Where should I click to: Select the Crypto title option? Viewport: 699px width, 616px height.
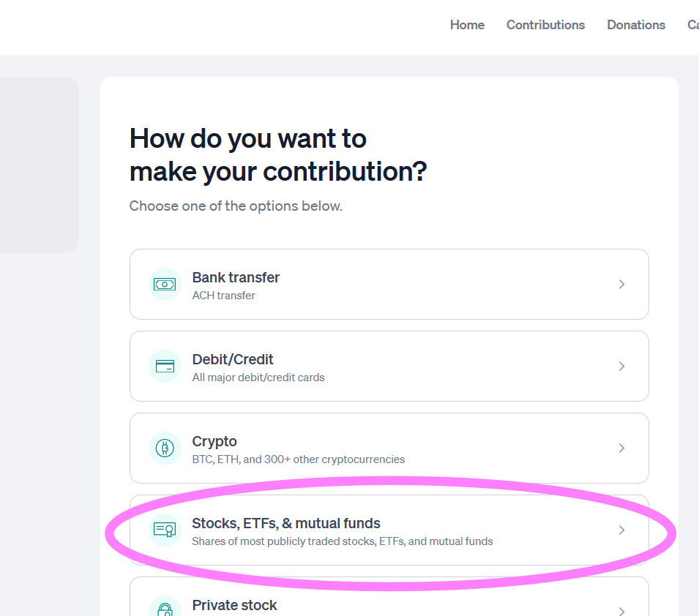(x=214, y=441)
